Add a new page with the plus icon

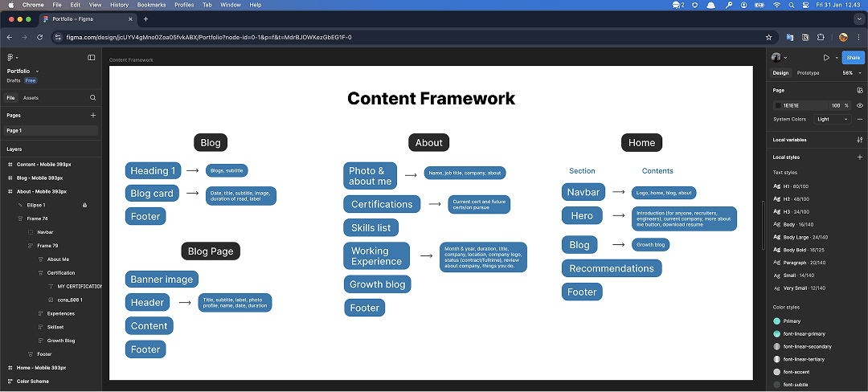point(92,115)
